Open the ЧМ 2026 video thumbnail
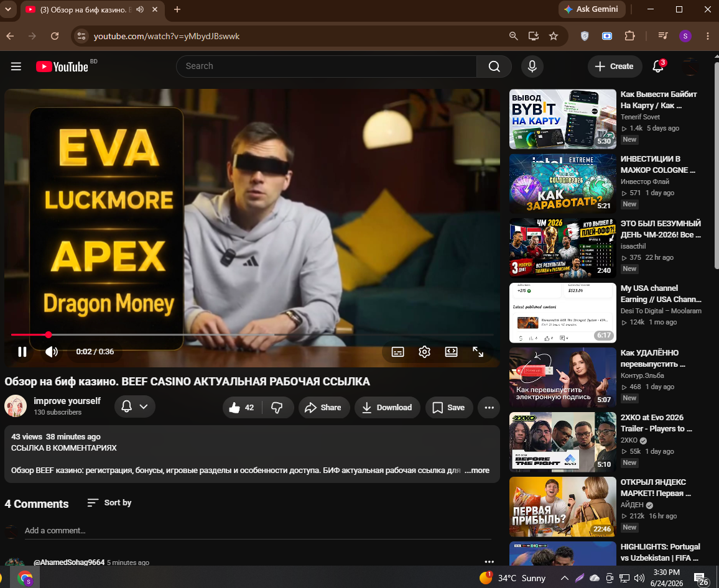Viewport: 719px width, 588px height. pyautogui.click(x=563, y=249)
